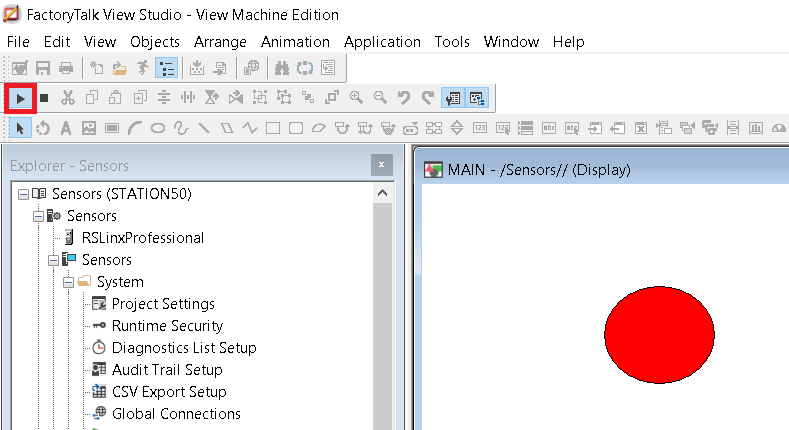
Task: Select the Rectangle drawing tool
Action: (273, 129)
